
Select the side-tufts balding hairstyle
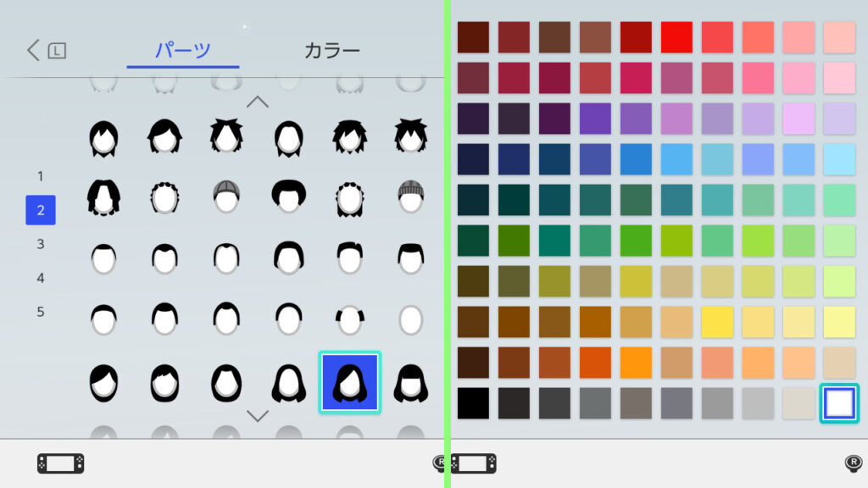[350, 319]
